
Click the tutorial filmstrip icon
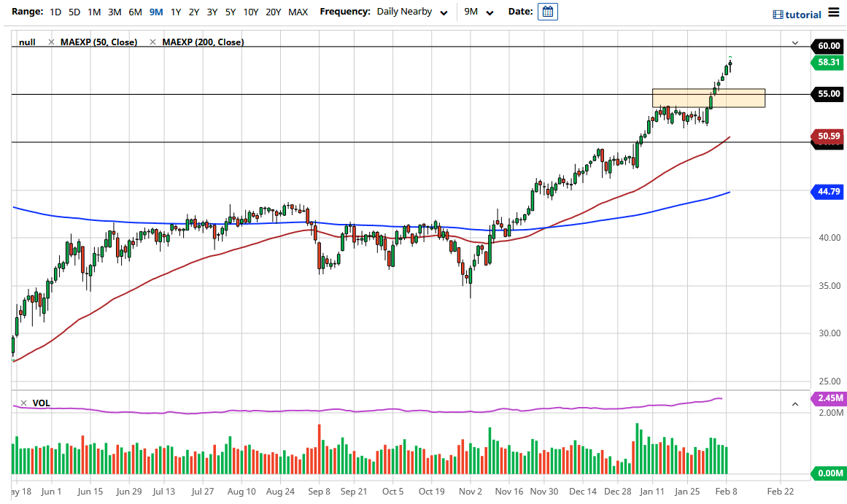777,14
